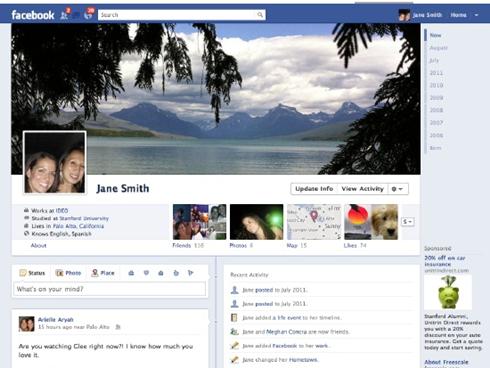
Task: Open the About Freescale ad link
Action: [446, 362]
